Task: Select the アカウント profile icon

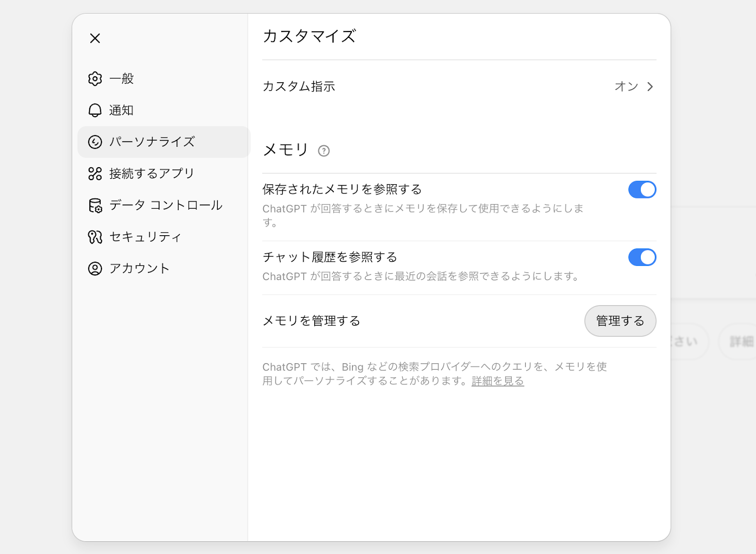Action: 94,268
